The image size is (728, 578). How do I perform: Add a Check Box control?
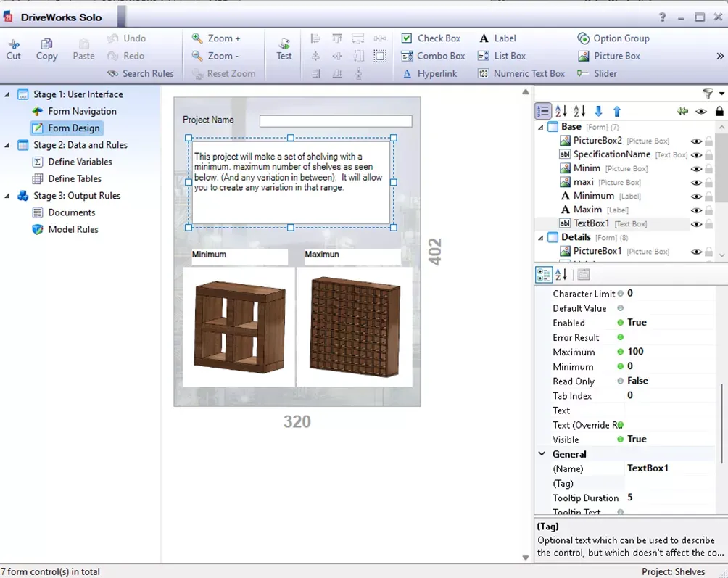pyautogui.click(x=431, y=38)
